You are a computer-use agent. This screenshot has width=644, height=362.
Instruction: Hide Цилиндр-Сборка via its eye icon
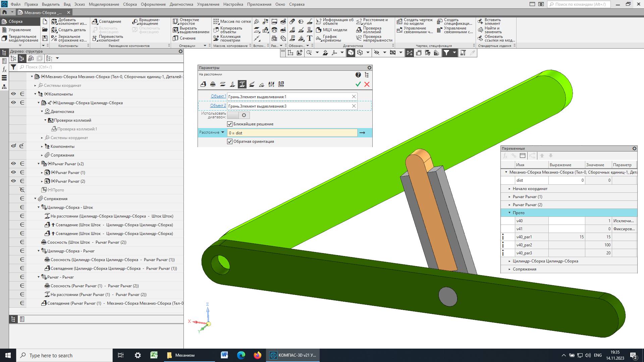click(13, 103)
